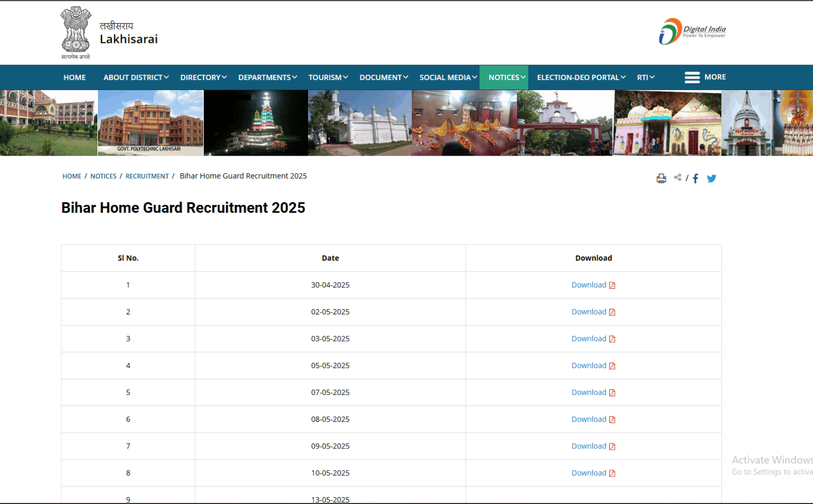Click the Lakhisarai national emblem logo
The height and width of the screenshot is (504, 813).
coord(75,31)
